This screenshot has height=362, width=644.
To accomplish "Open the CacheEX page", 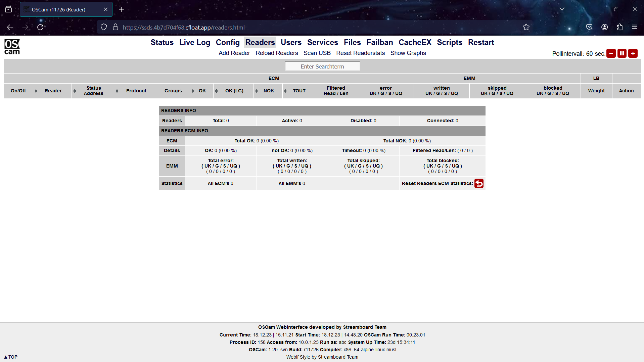I will pos(415,42).
